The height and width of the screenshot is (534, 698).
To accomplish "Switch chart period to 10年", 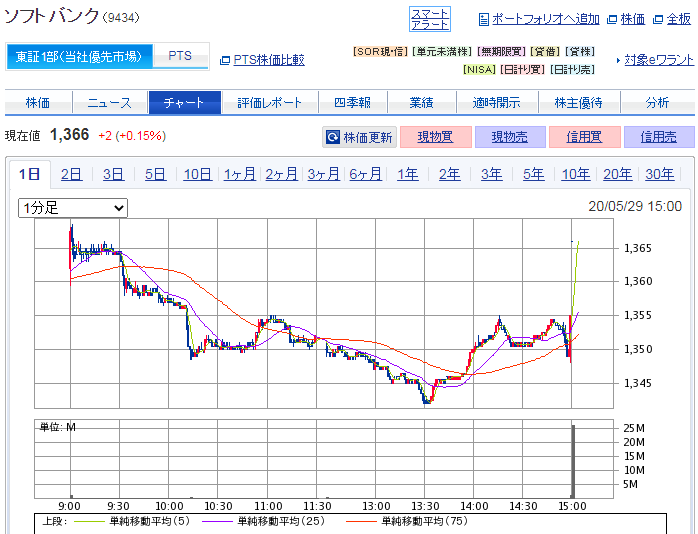I will (576, 174).
